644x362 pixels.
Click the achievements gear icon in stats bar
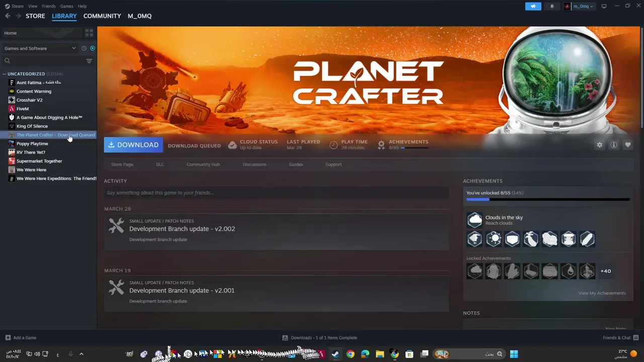tap(381, 145)
